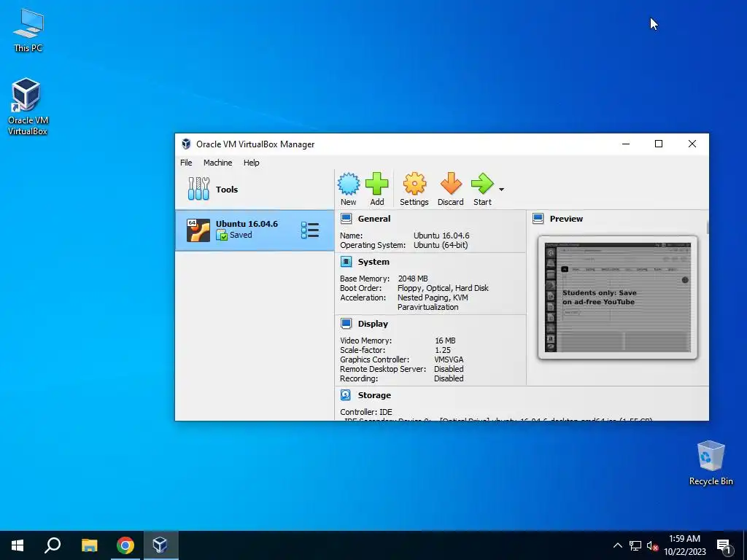
Task: Click the 'VMSVGA' graphics controller value
Action: pyautogui.click(x=449, y=359)
